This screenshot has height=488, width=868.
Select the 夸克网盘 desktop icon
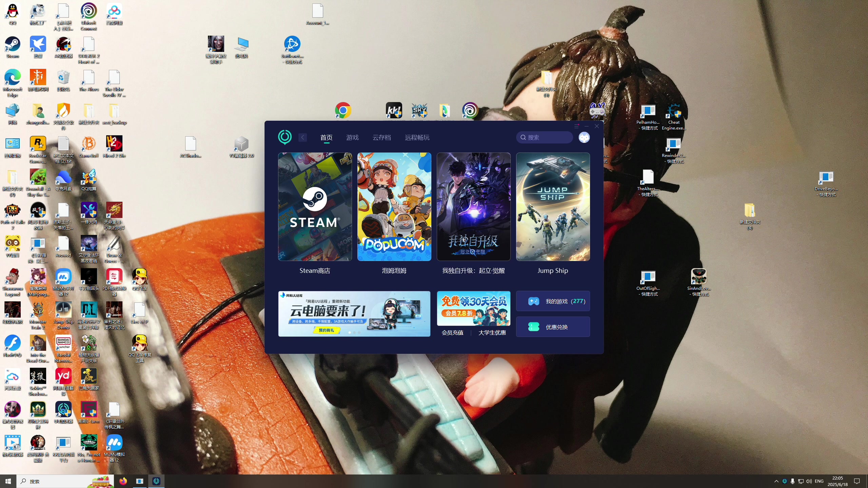pyautogui.click(x=63, y=180)
